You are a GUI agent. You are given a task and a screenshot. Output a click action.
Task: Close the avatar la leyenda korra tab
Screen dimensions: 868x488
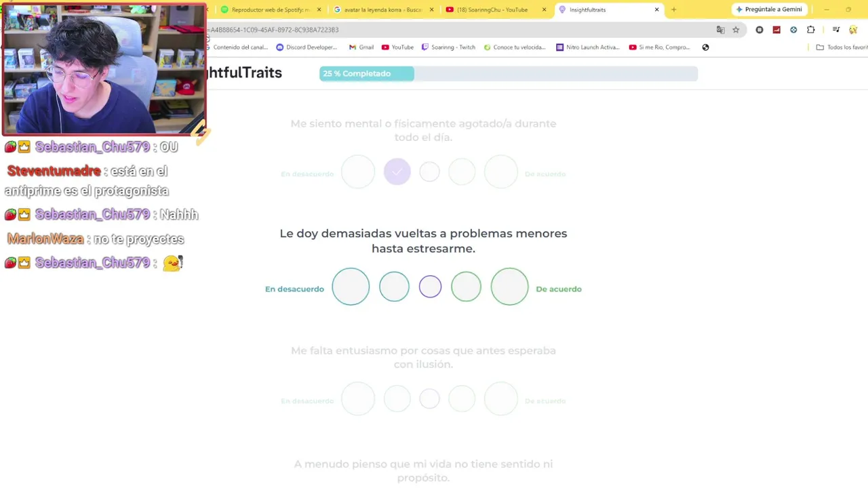[431, 9]
